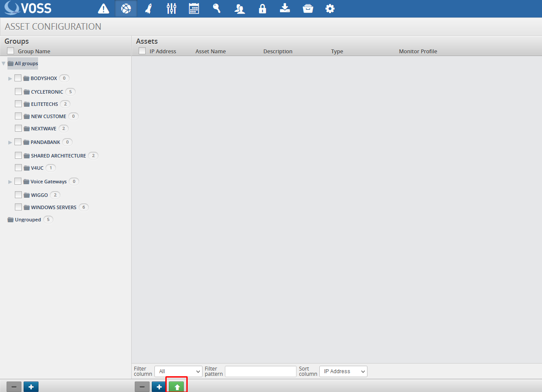Check the CYCLETRONIC group checkbox

[18, 92]
